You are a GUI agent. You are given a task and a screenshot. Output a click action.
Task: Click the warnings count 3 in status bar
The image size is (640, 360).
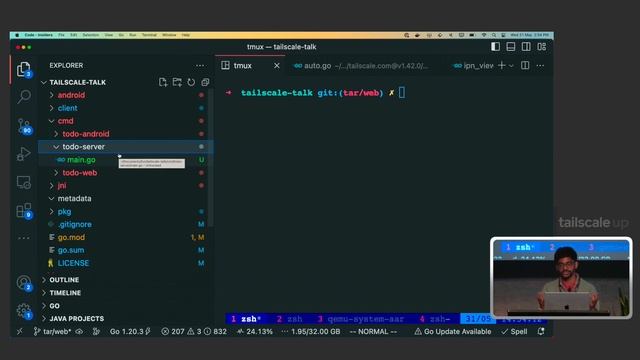tap(195, 331)
